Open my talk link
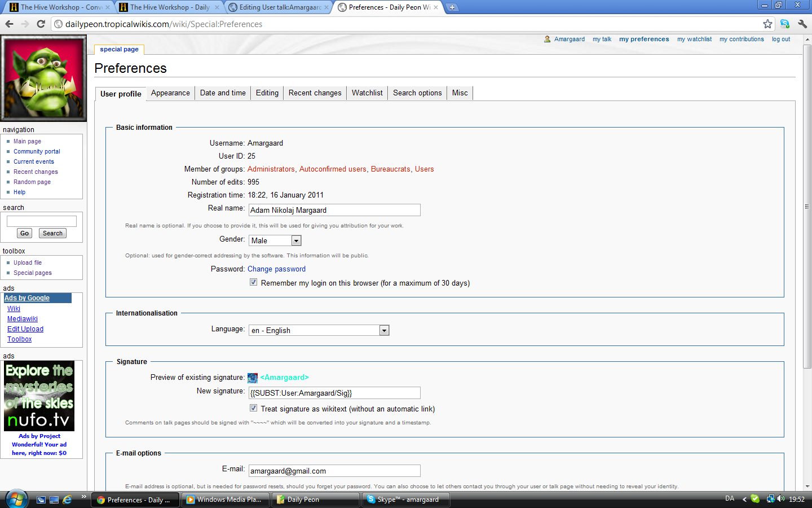 602,39
